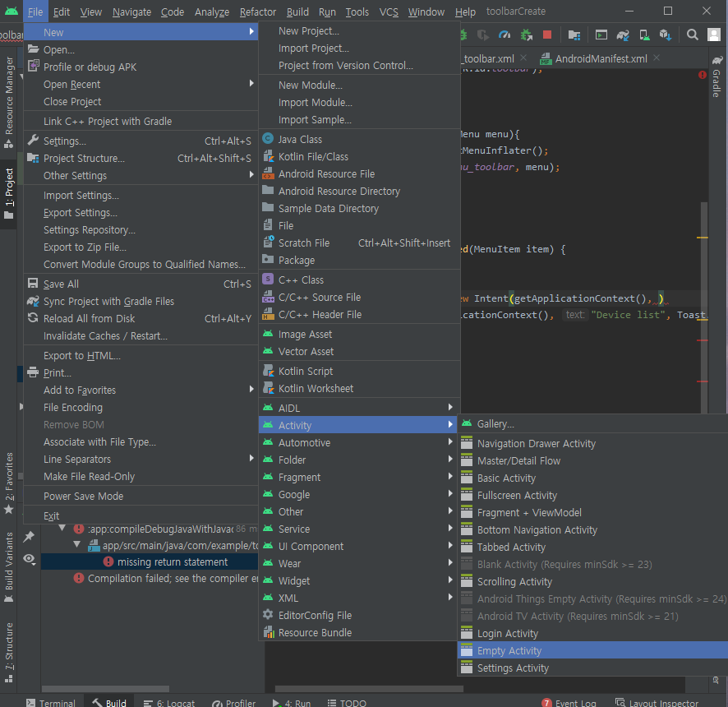Click the editor vertical scrollbar
The height and width of the screenshot is (707, 728).
pyautogui.click(x=704, y=307)
